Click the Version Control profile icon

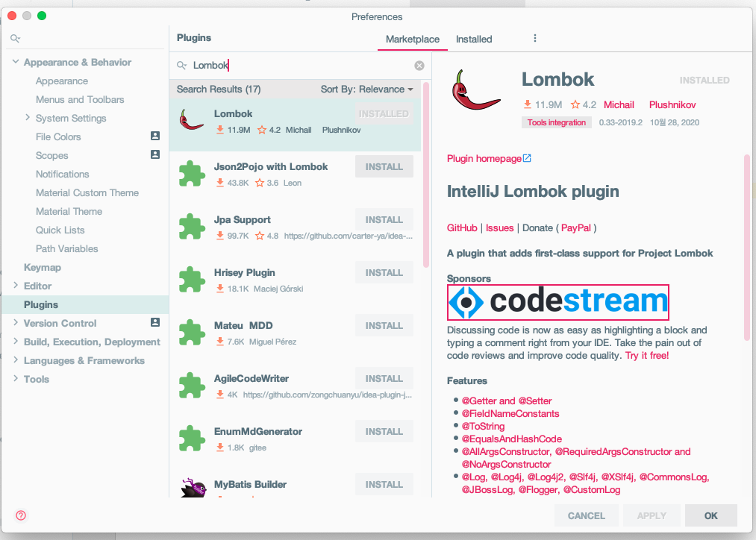tap(155, 322)
